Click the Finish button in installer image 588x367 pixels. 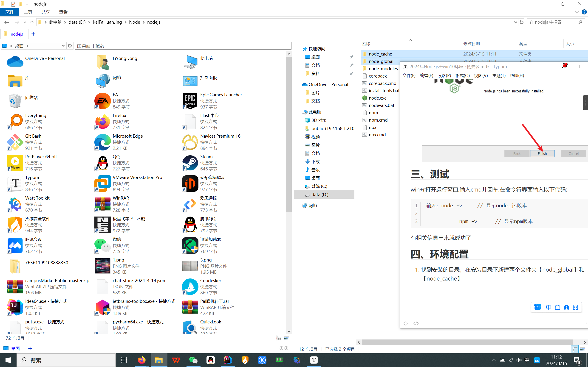pyautogui.click(x=542, y=153)
